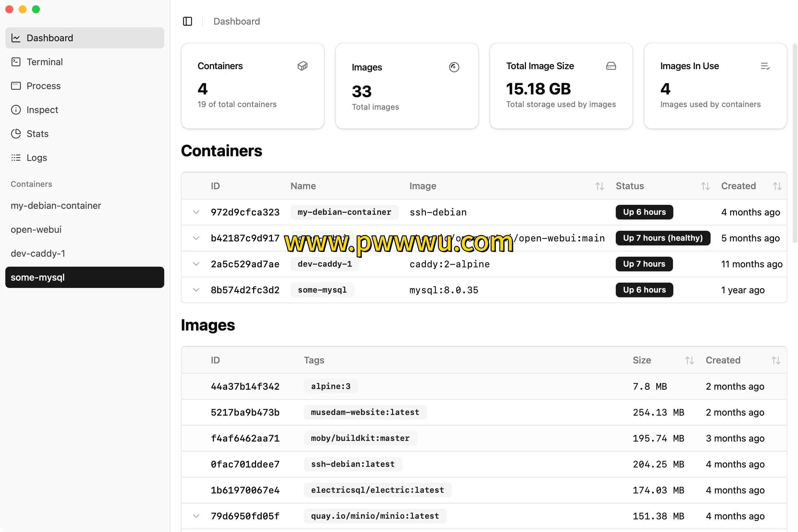Sort images table by Size column
The height and width of the screenshot is (532, 798).
click(x=689, y=360)
